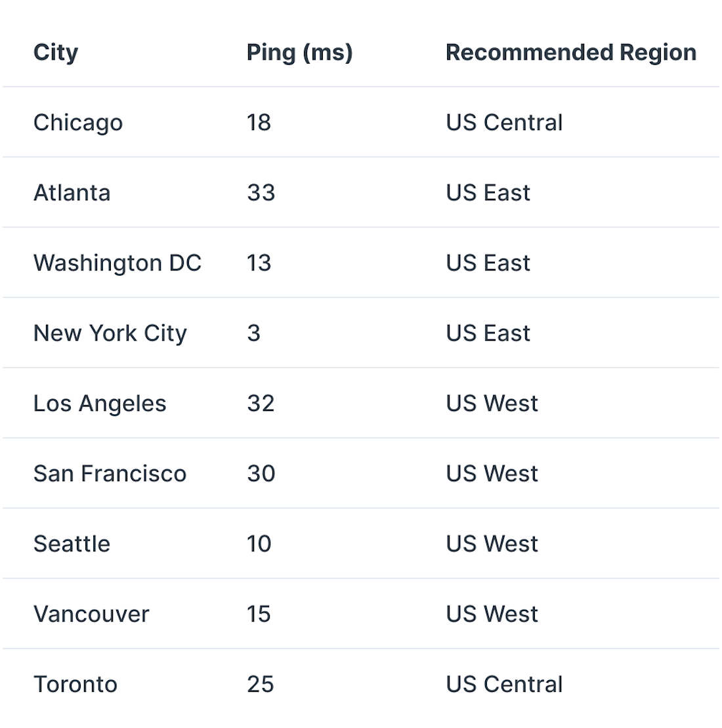Click the Ping (ms) column header

pyautogui.click(x=299, y=53)
